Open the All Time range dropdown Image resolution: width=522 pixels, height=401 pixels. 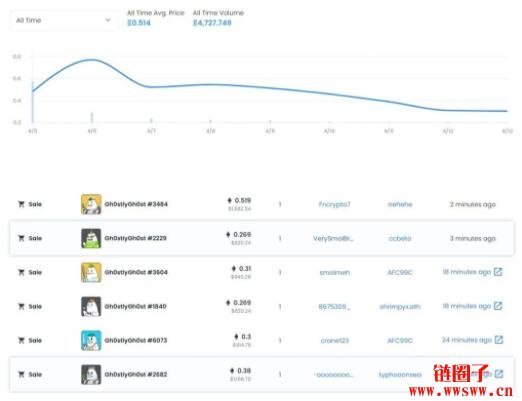(64, 20)
